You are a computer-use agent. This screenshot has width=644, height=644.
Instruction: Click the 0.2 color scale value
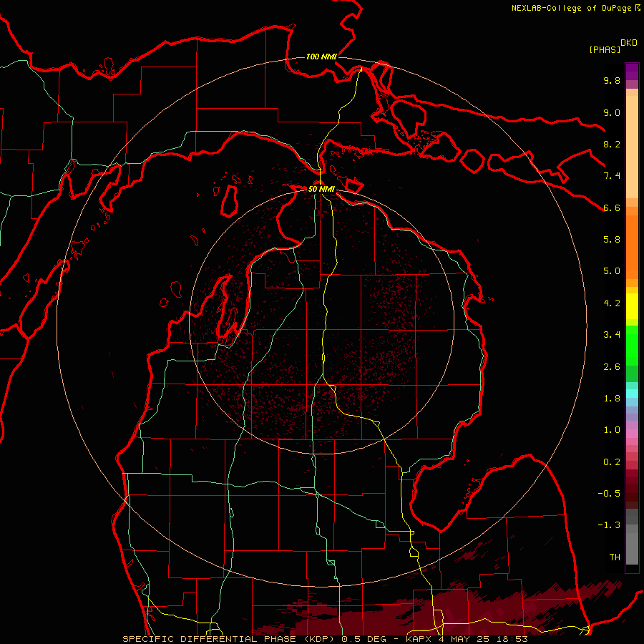(612, 462)
